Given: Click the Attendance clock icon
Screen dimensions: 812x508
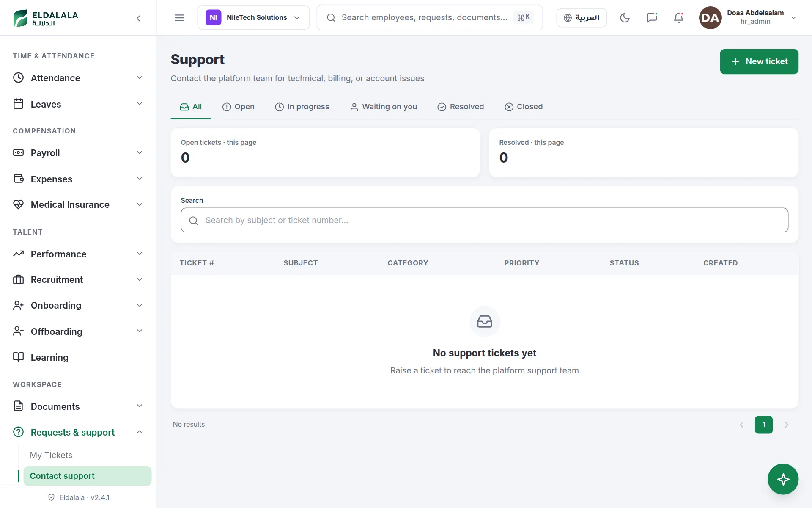Looking at the screenshot, I should coord(18,78).
